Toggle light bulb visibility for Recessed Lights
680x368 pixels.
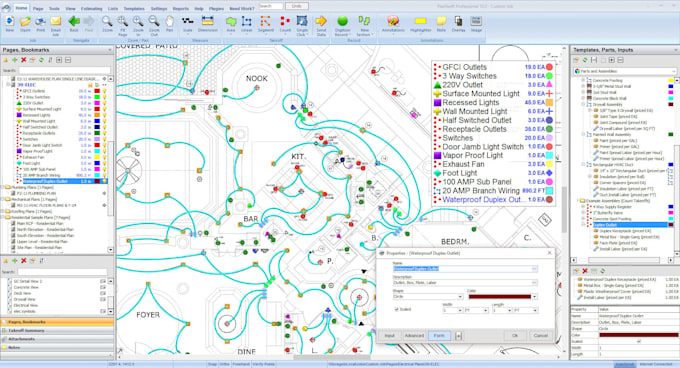[104, 115]
